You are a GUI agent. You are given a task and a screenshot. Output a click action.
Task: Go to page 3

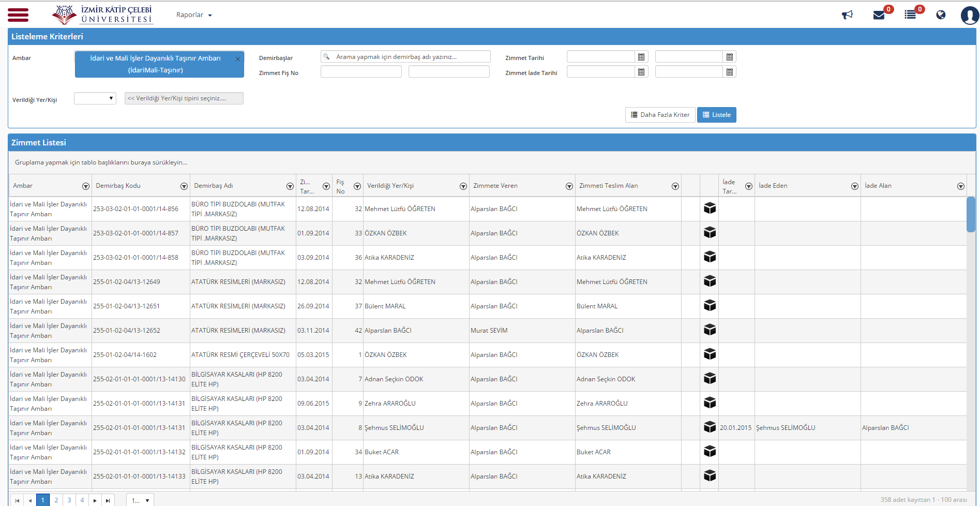coord(69,500)
